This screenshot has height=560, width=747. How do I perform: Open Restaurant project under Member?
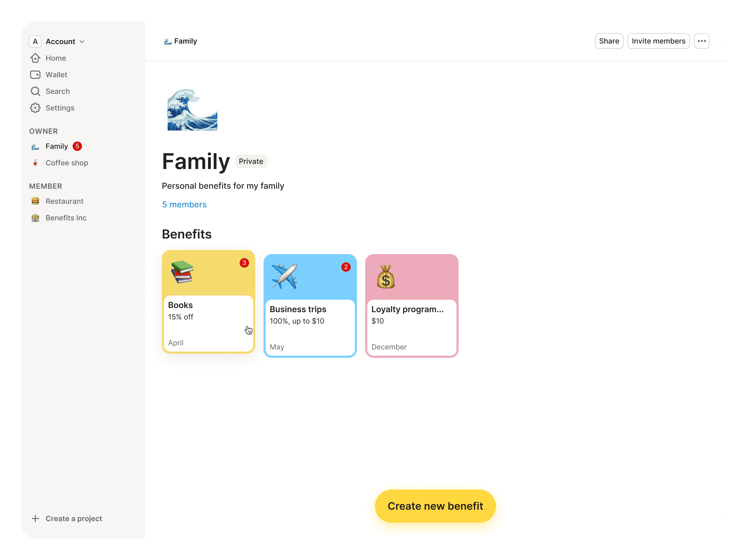tap(64, 201)
